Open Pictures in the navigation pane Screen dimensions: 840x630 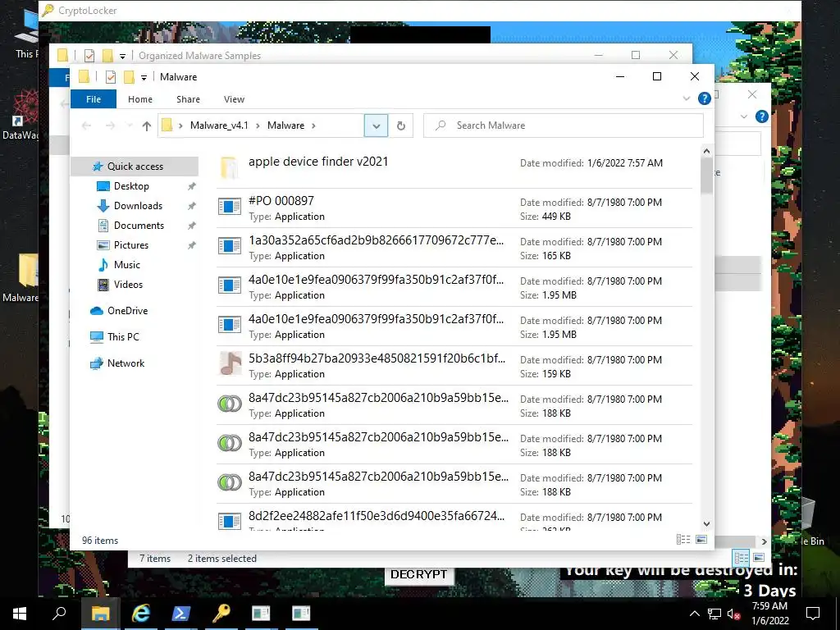pyautogui.click(x=130, y=244)
